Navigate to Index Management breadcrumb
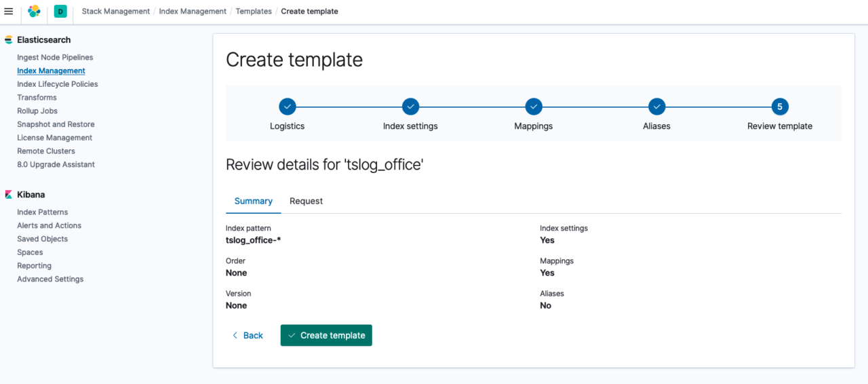The width and height of the screenshot is (868, 384). pos(193,12)
